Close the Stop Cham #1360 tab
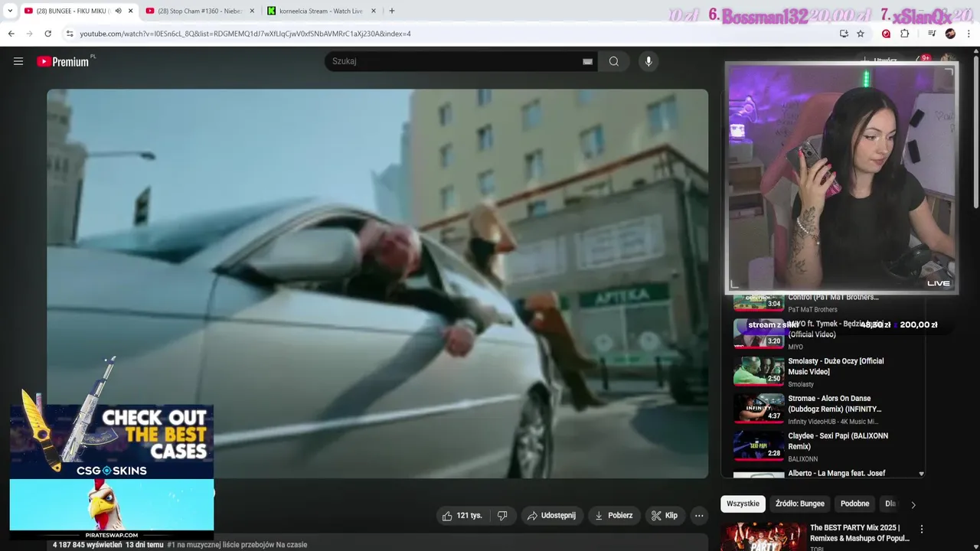The height and width of the screenshot is (551, 980). coord(252,11)
